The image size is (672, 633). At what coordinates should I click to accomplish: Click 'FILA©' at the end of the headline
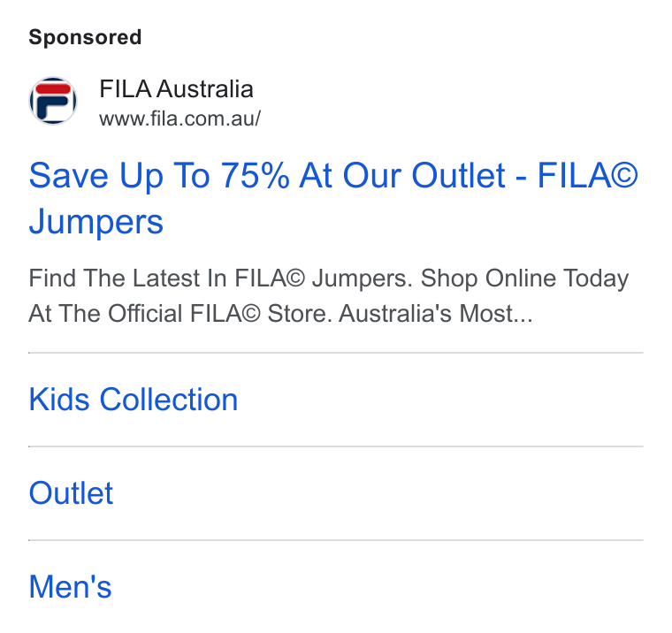(x=588, y=175)
